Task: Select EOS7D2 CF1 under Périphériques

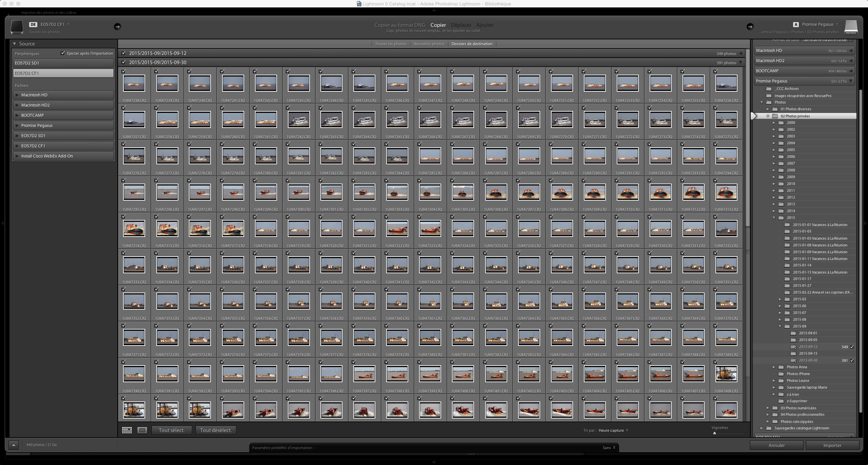Action: 63,73
